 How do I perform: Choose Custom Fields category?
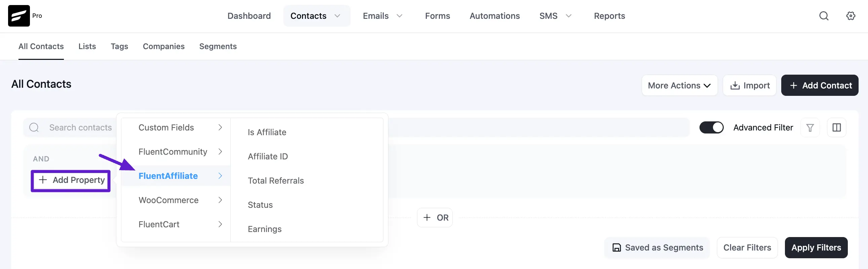click(x=176, y=127)
